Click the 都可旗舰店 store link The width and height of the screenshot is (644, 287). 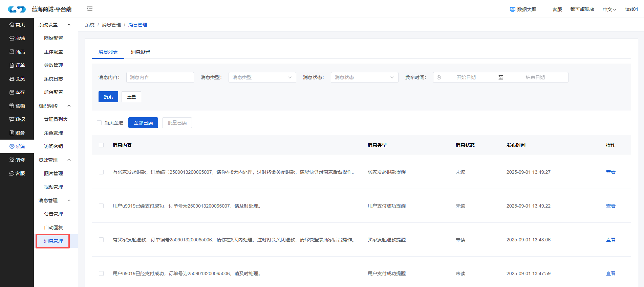point(582,9)
